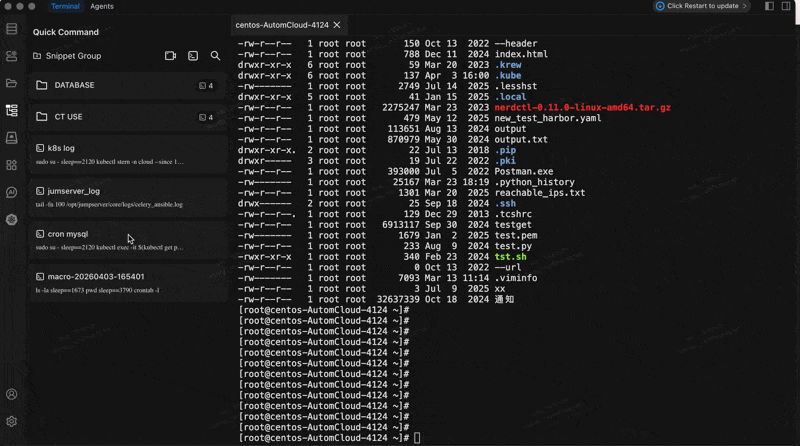Click the k8s log snippet icon
Screen dimensions: 800x446
click(x=40, y=148)
